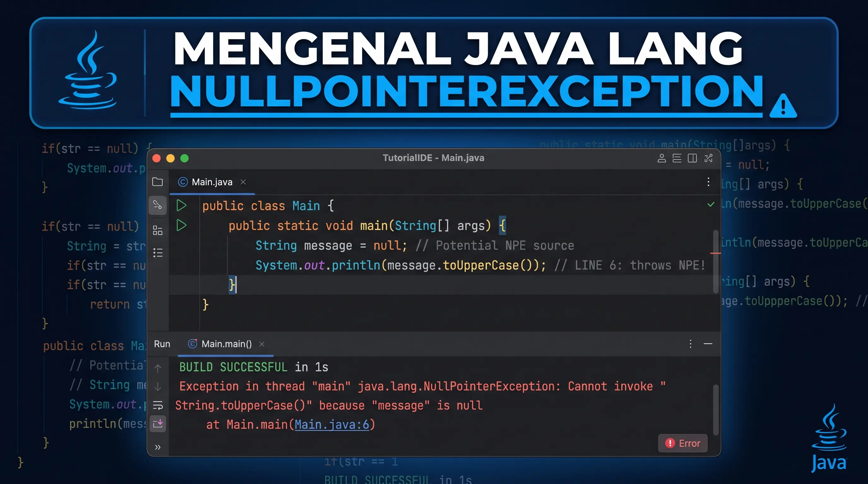Open the structure blocks icon in sidebar

click(157, 230)
